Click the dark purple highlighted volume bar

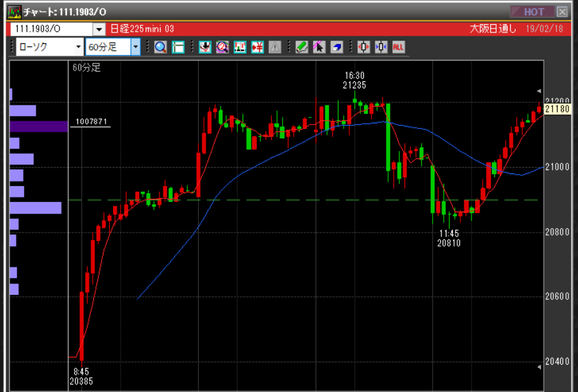pos(39,126)
